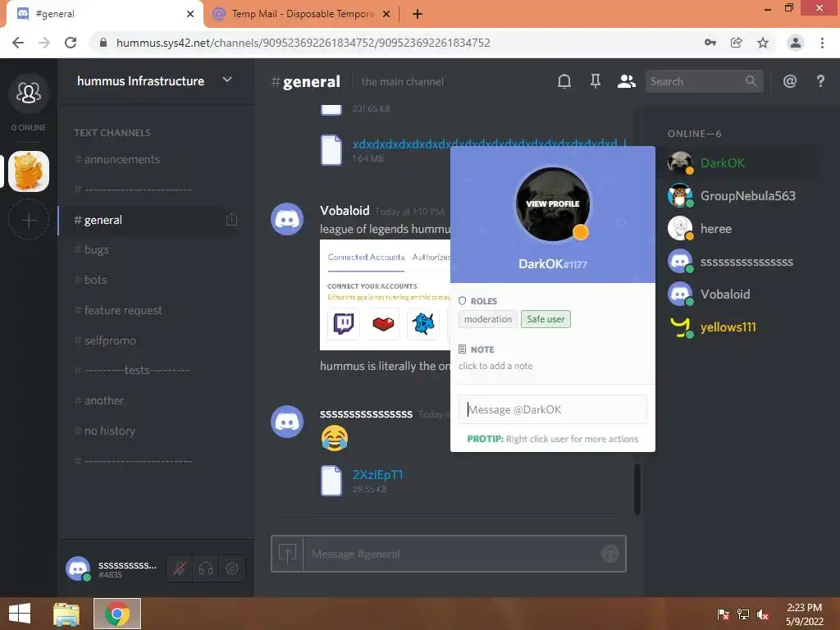
Task: Select the hummus Infrastructure server icon
Action: [29, 171]
